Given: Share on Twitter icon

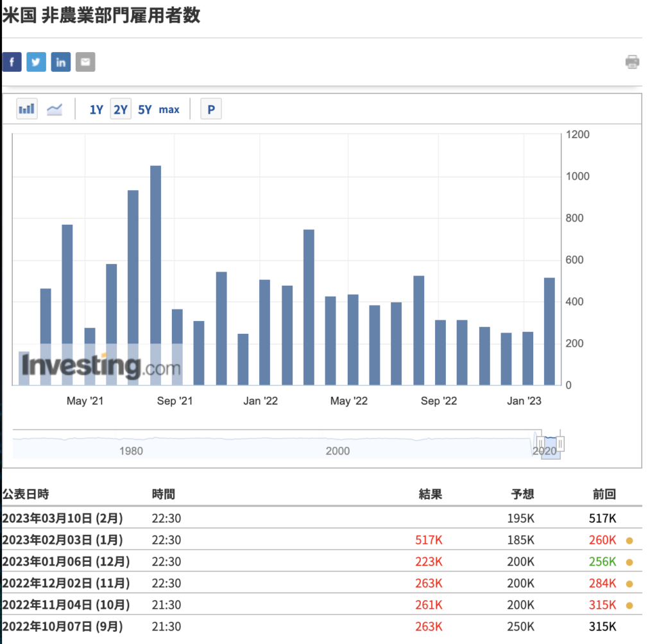Looking at the screenshot, I should pyautogui.click(x=36, y=62).
